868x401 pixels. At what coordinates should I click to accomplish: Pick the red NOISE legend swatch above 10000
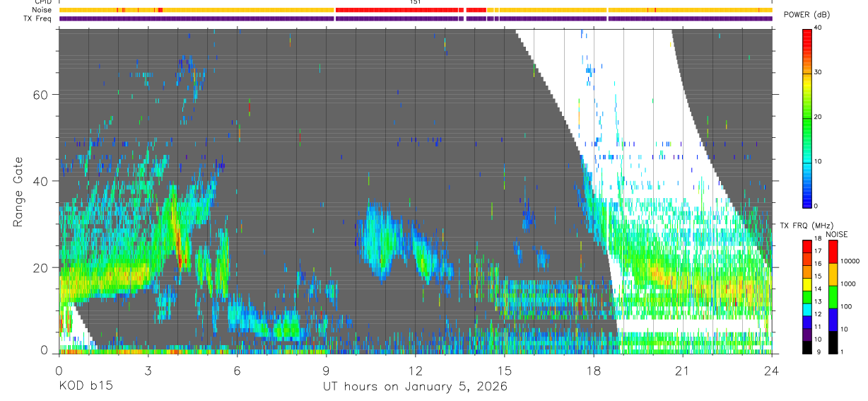pos(833,252)
